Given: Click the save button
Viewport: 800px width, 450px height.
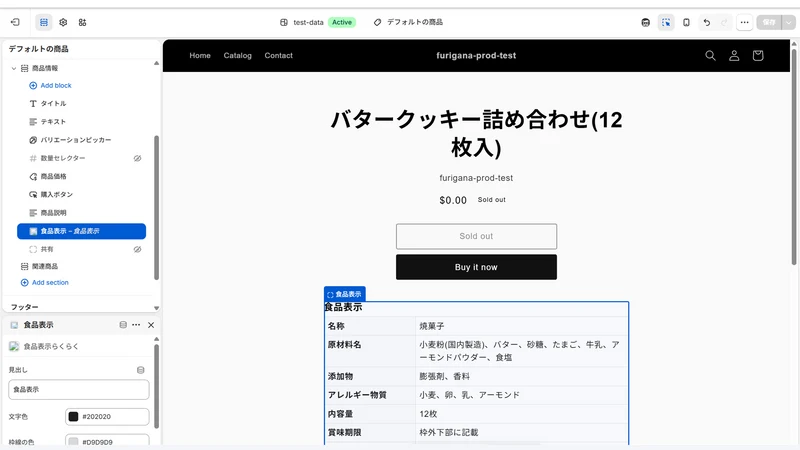Looking at the screenshot, I should [769, 22].
